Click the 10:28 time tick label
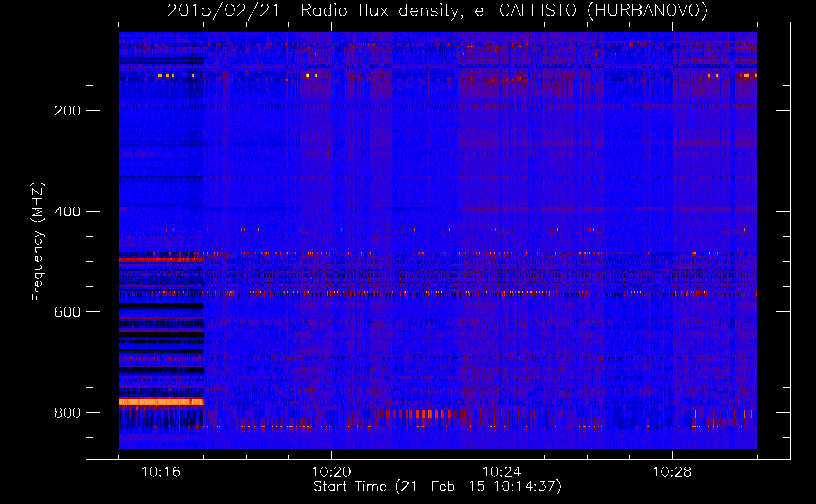The width and height of the screenshot is (816, 504). coord(672,472)
